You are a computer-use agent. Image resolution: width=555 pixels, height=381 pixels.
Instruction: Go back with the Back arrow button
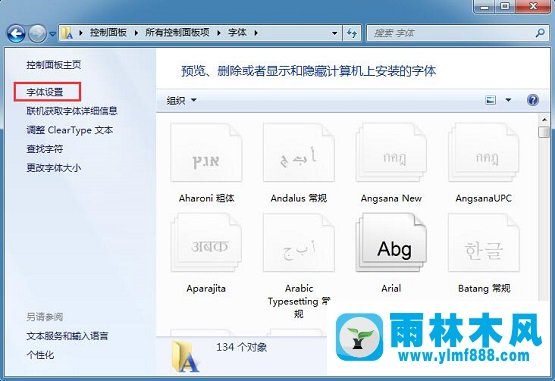pyautogui.click(x=16, y=34)
